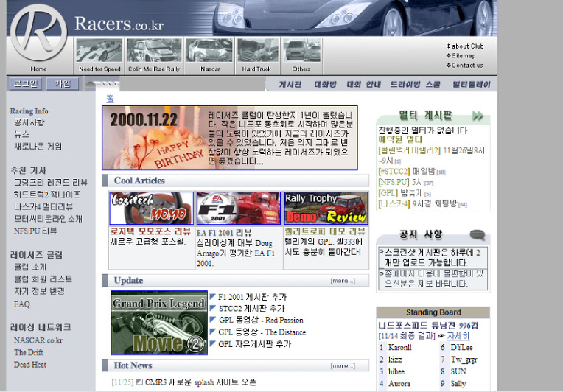The height and width of the screenshot is (392, 563).
Task: Click the Racers R logo Home icon
Action: coord(39,33)
